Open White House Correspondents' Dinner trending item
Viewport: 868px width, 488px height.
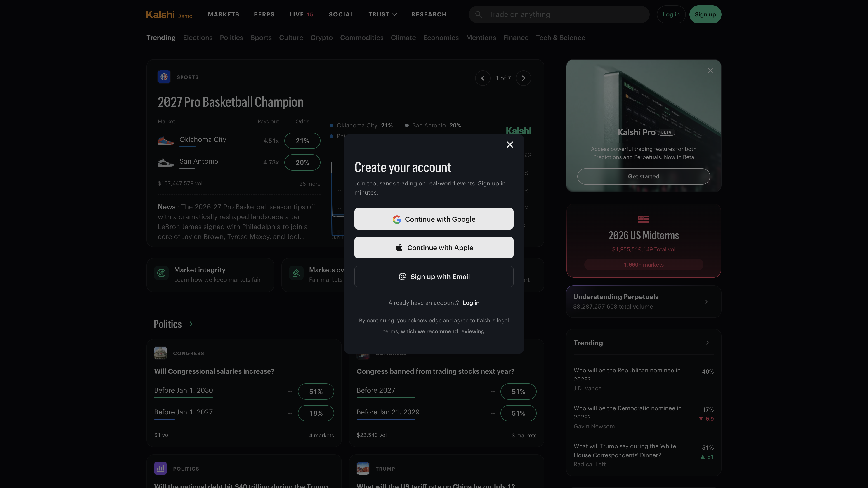coord(643,455)
